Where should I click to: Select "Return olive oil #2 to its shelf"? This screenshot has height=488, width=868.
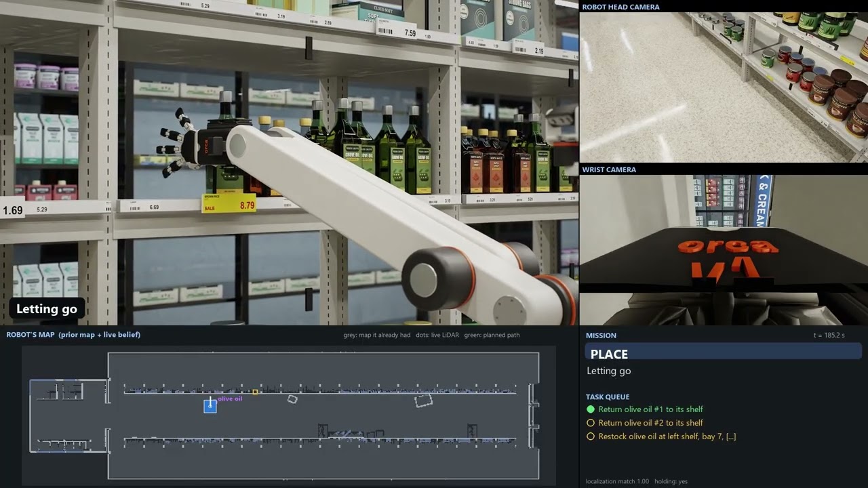650,423
